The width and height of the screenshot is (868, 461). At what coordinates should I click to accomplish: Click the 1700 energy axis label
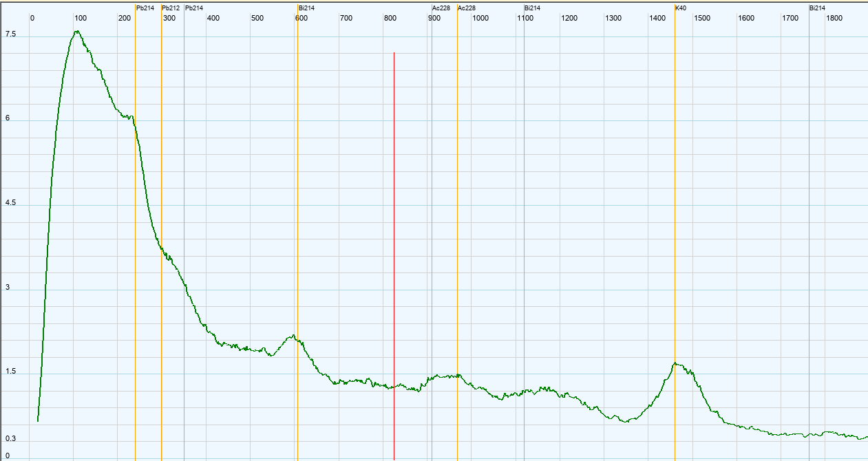coord(790,18)
